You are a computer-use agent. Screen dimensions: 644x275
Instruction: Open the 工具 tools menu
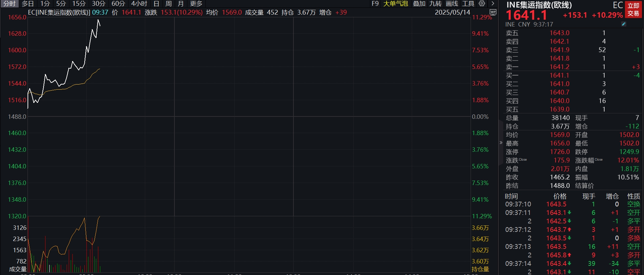468,4
